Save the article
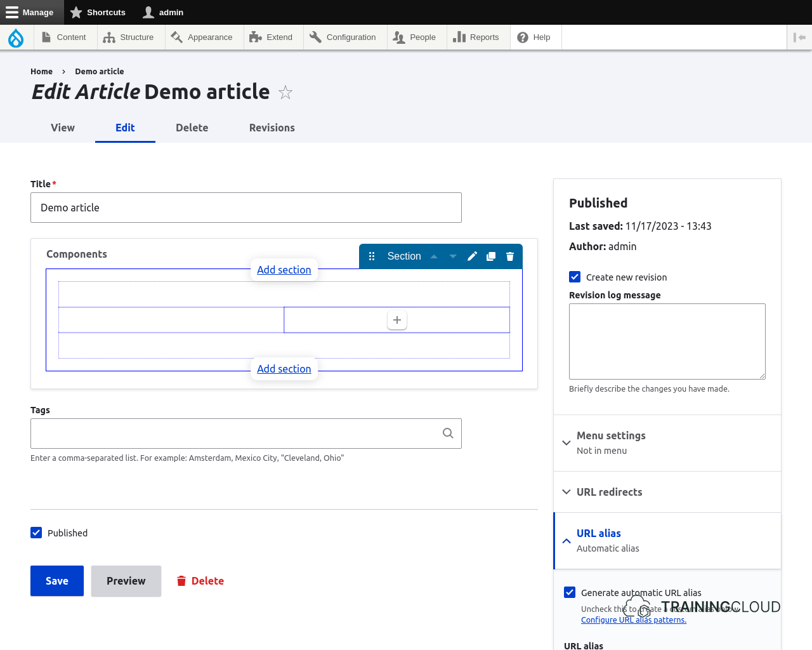Screen dimensions: 812x650 pos(57,581)
